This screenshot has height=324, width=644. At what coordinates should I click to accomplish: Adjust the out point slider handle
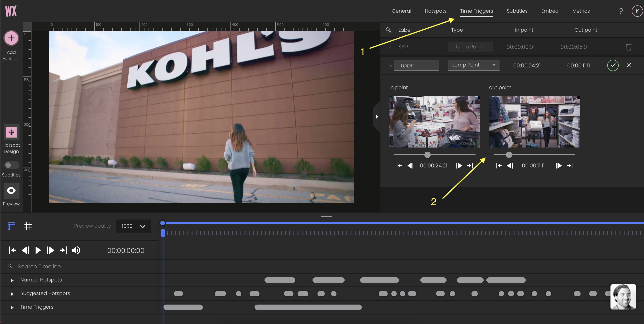coord(509,155)
